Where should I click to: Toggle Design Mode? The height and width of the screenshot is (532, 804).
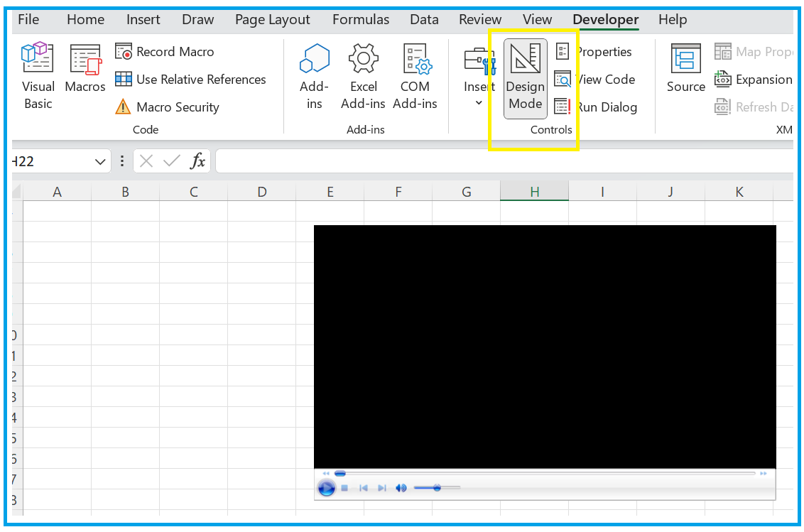click(x=525, y=79)
